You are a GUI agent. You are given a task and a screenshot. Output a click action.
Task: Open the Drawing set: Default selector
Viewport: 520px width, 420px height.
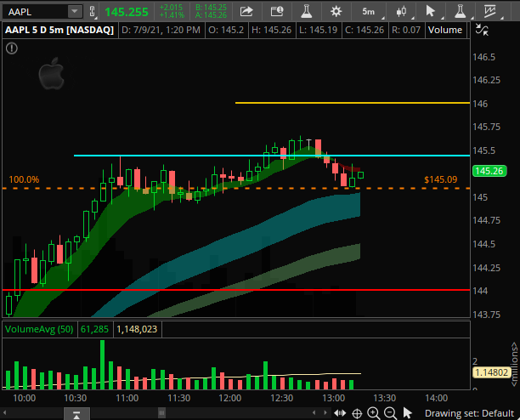469,413
